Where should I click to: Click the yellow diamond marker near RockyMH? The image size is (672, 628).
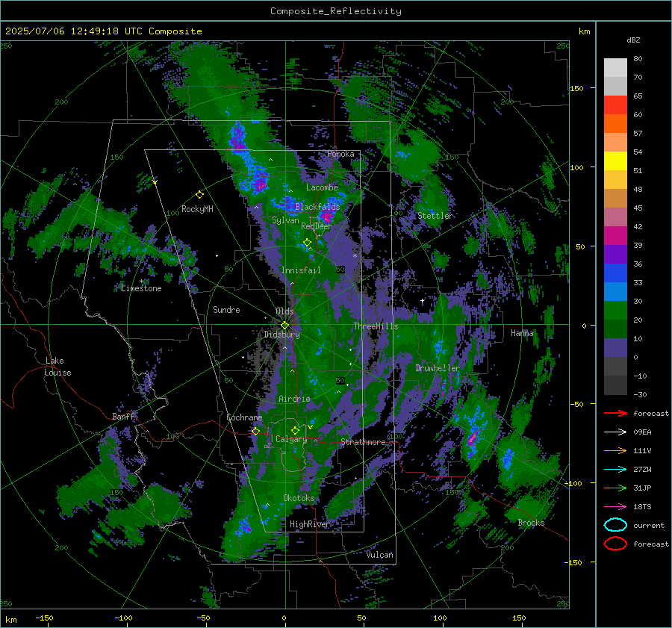(199, 195)
